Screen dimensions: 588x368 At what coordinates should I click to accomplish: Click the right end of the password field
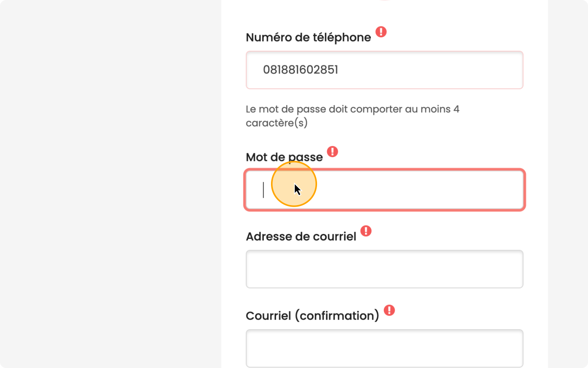coord(510,190)
